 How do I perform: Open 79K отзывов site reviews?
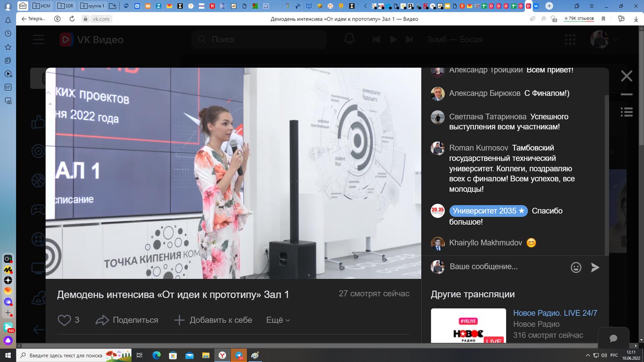point(579,19)
